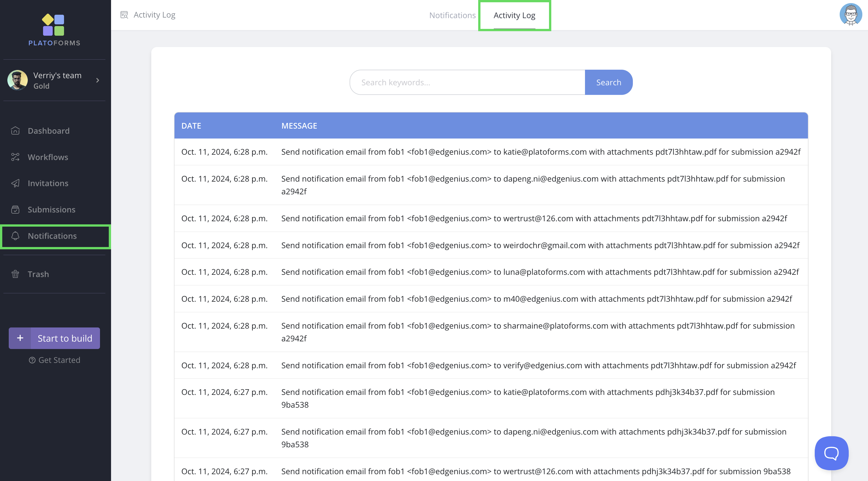868x481 pixels.
Task: Click the plus icon on Start to build
Action: click(20, 338)
